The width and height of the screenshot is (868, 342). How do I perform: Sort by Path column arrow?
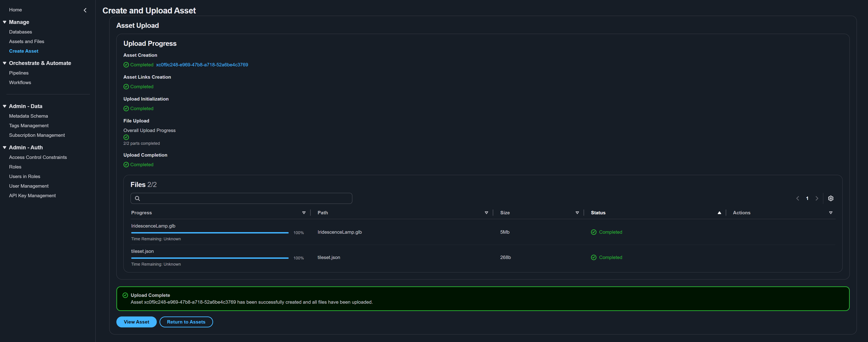[x=486, y=213]
